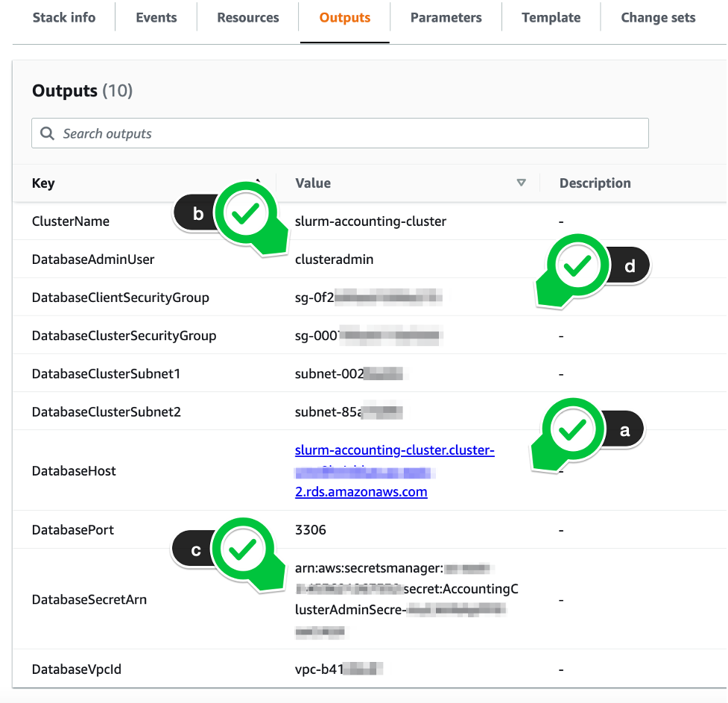Click the Outputs heading showing count 10
This screenshot has height=703, width=728.
click(x=80, y=90)
